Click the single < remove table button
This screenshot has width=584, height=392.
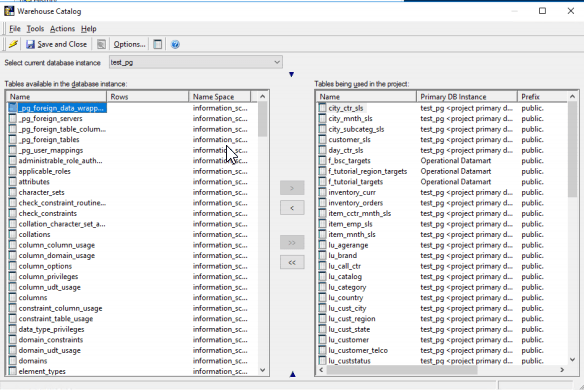tap(292, 208)
